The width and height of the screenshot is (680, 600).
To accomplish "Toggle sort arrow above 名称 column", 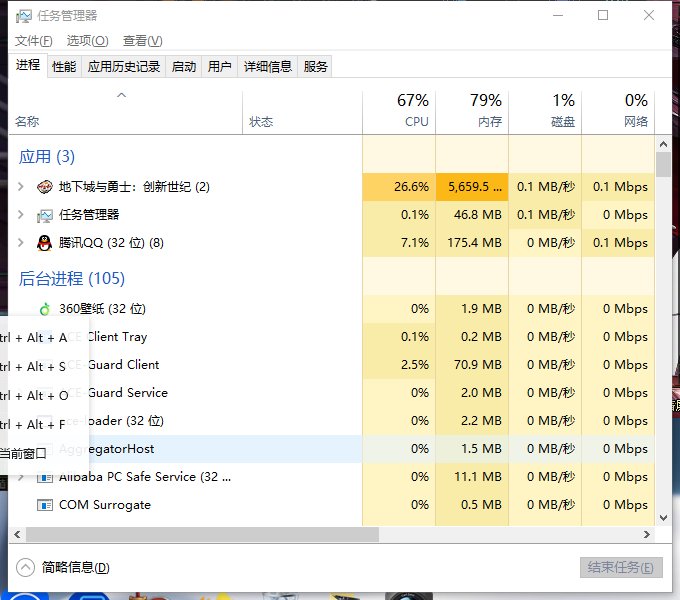I will (x=122, y=95).
